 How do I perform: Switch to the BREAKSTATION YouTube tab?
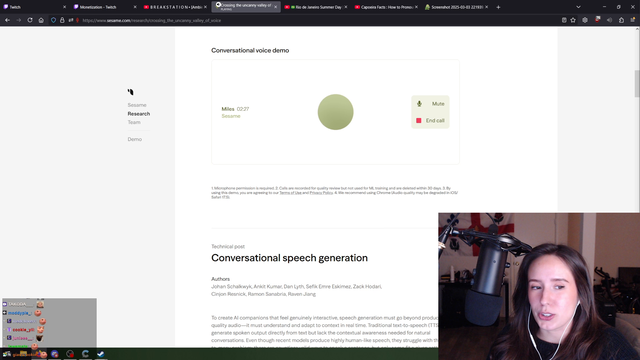tap(175, 7)
